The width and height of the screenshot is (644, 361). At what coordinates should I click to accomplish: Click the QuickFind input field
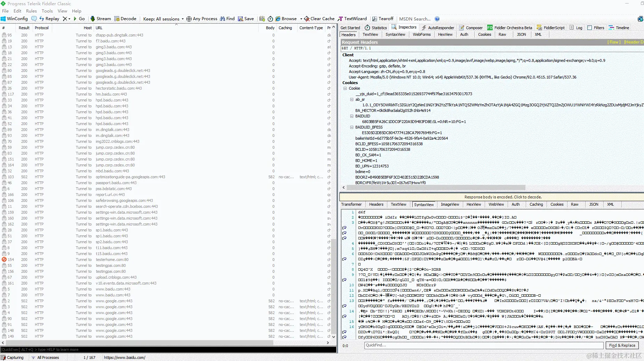point(484,345)
